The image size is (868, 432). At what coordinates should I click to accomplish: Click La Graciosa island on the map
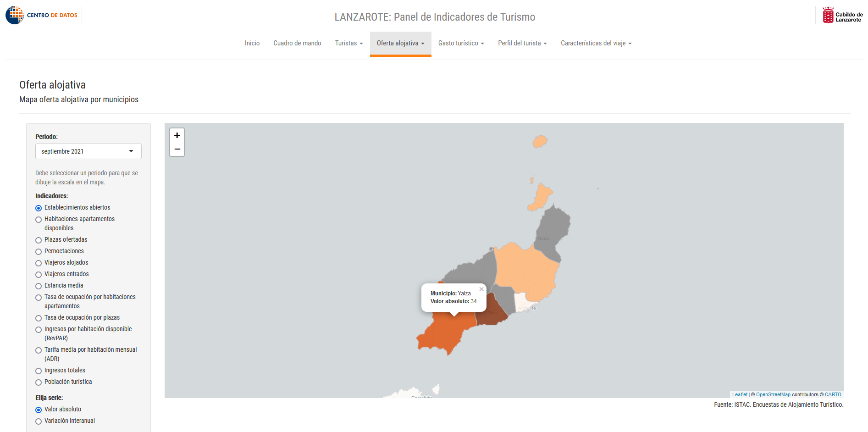[541, 197]
